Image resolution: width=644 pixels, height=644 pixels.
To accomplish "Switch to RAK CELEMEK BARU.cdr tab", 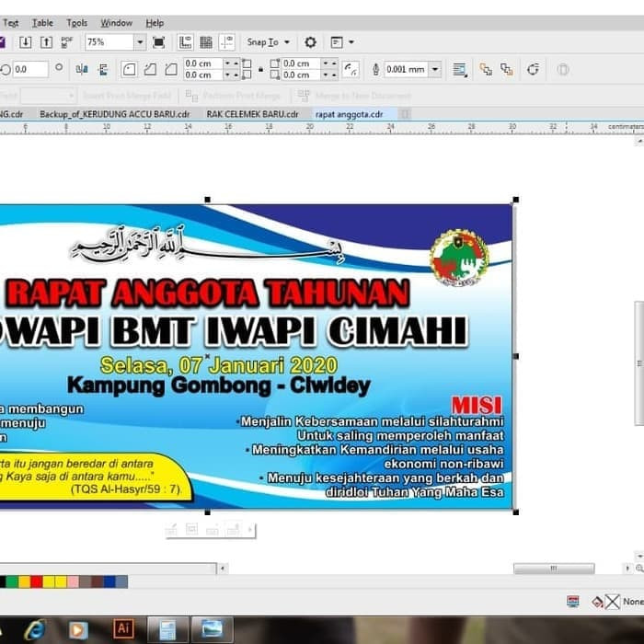I will point(252,114).
